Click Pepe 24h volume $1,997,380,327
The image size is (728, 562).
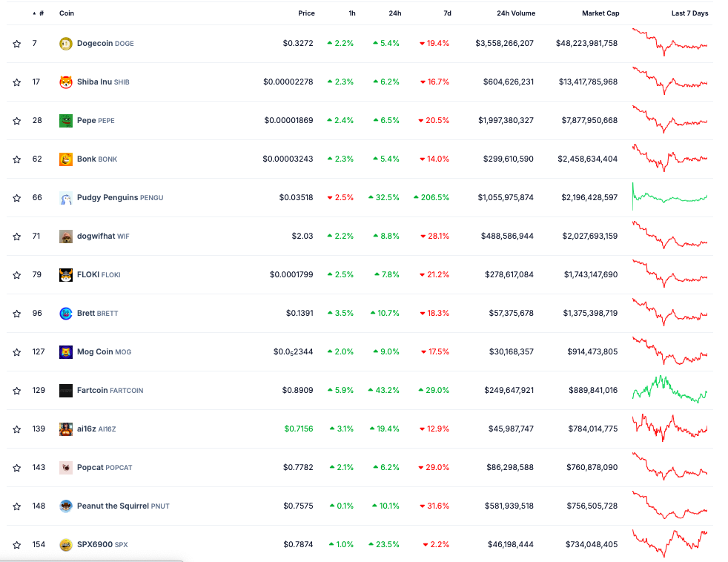(506, 121)
